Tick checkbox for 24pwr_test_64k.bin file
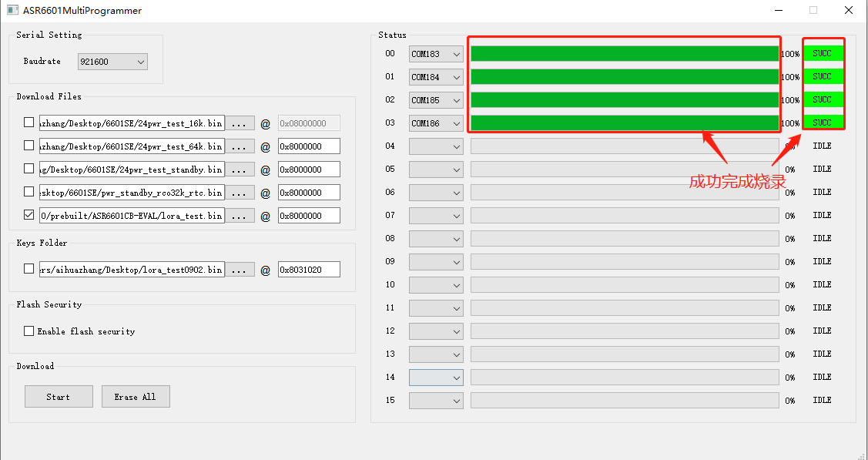 coord(28,146)
